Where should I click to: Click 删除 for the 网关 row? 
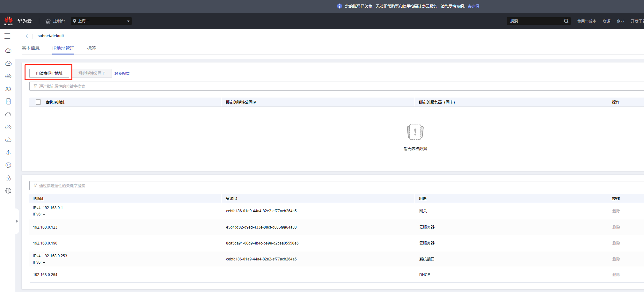coord(616,211)
